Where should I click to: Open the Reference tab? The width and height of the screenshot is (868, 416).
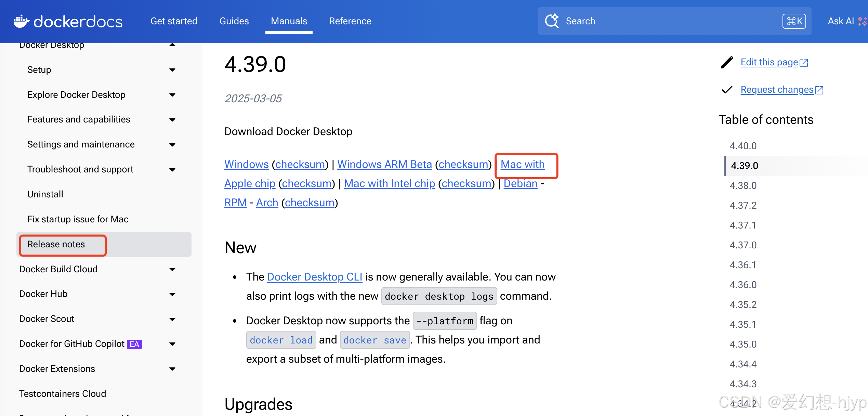[x=350, y=21]
